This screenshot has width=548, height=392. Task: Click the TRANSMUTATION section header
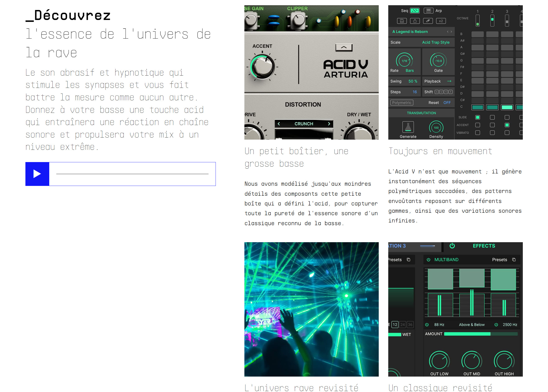click(x=421, y=113)
